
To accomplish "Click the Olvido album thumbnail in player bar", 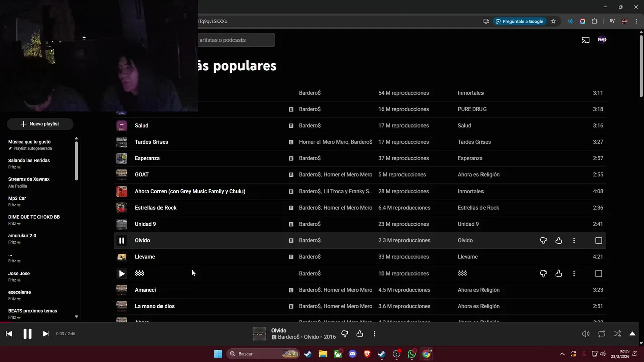I will (259, 334).
